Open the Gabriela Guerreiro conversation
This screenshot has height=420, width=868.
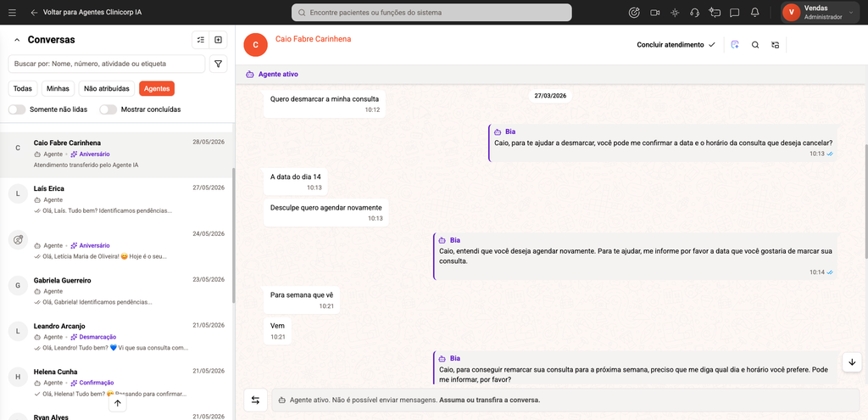coord(117,291)
